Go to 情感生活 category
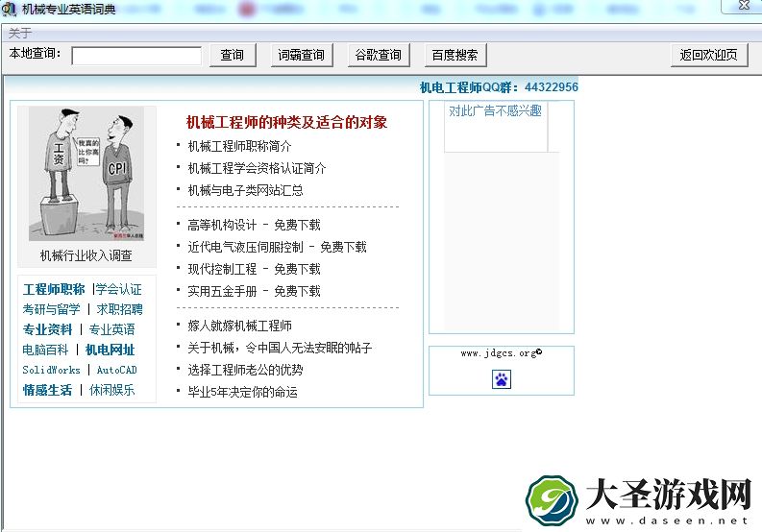The image size is (762, 532). [47, 390]
